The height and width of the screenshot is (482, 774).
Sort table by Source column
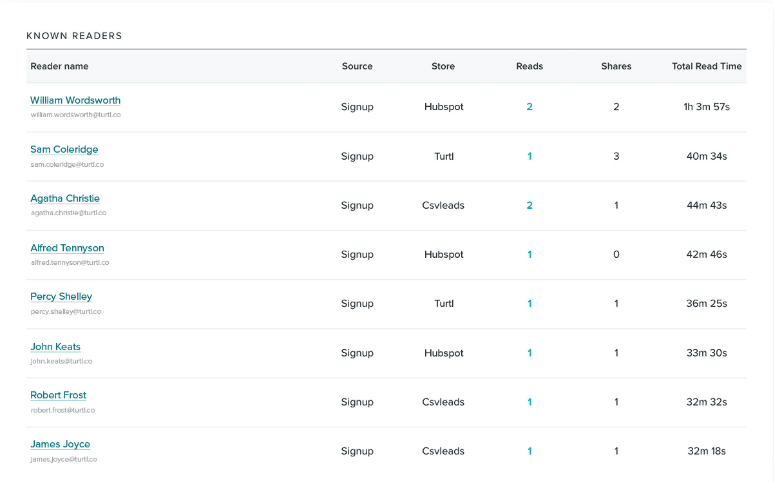(357, 67)
